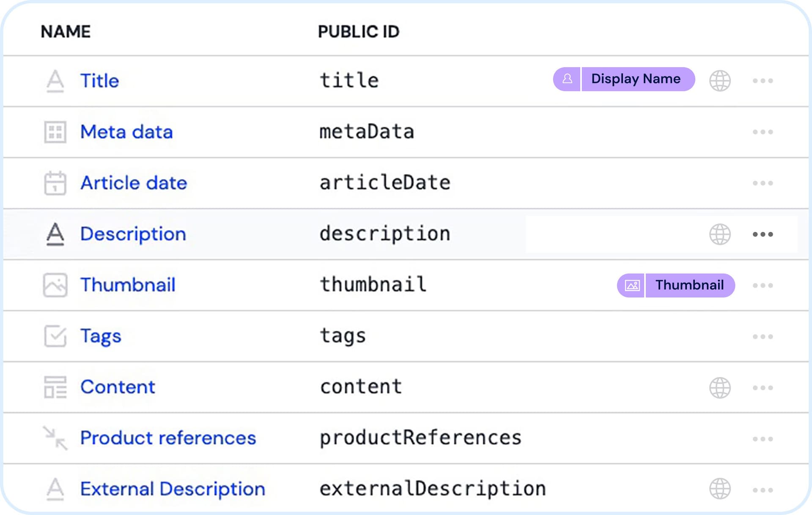This screenshot has width=812, height=515.
Task: Toggle the localization globe on the Title row
Action: (x=720, y=81)
